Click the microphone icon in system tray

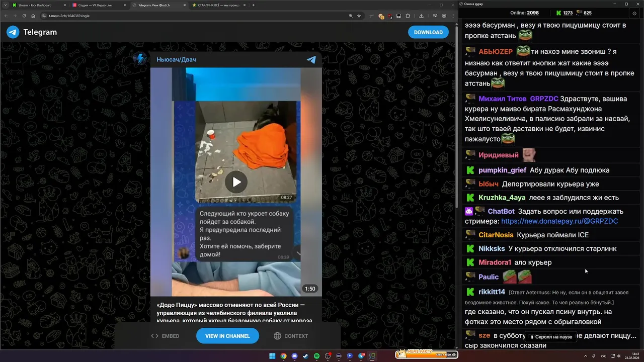pos(594,356)
